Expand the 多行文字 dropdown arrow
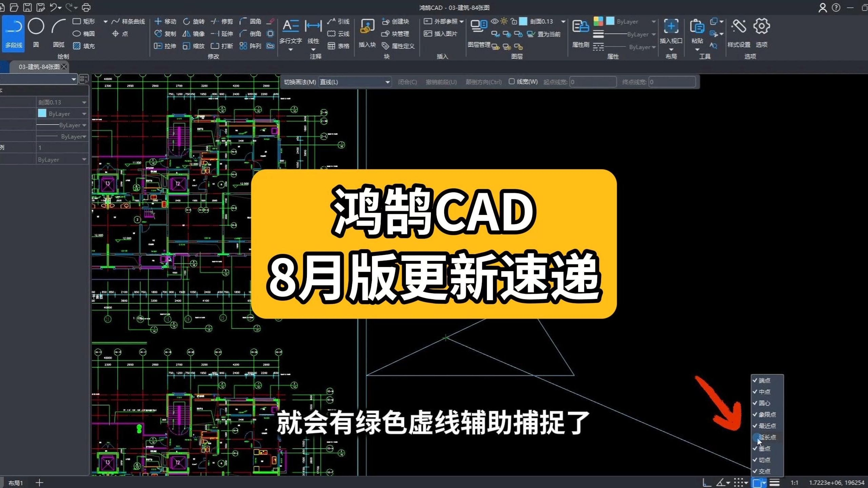The image size is (868, 488). [x=291, y=50]
